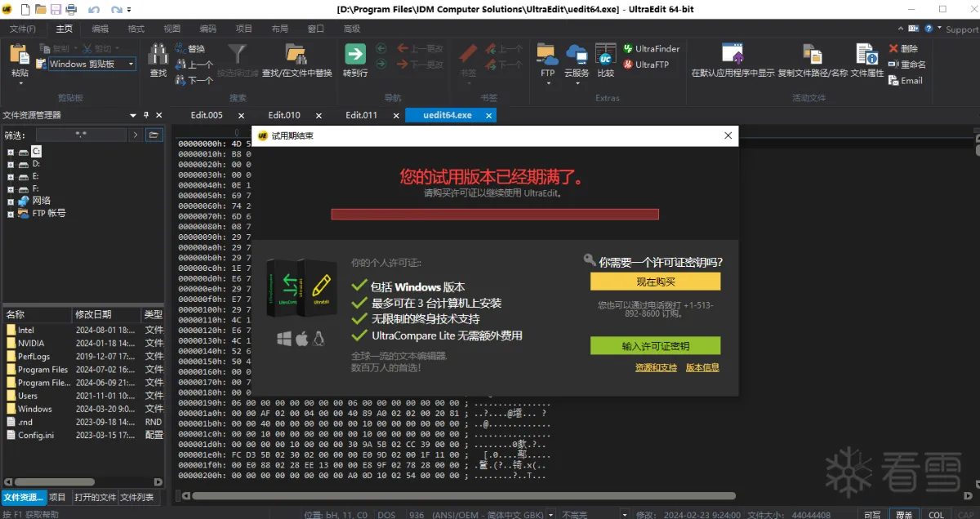The image size is (980, 519).
Task: Click the Undo arrow in quick access toolbar
Action: click(x=94, y=9)
